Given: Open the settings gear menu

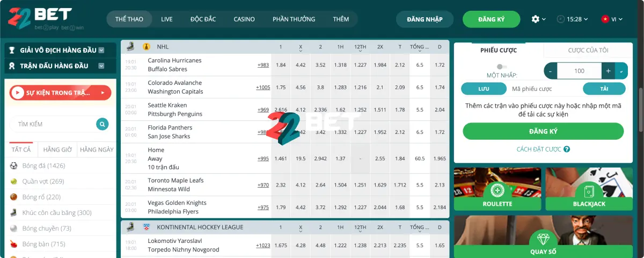Looking at the screenshot, I should 535,19.
